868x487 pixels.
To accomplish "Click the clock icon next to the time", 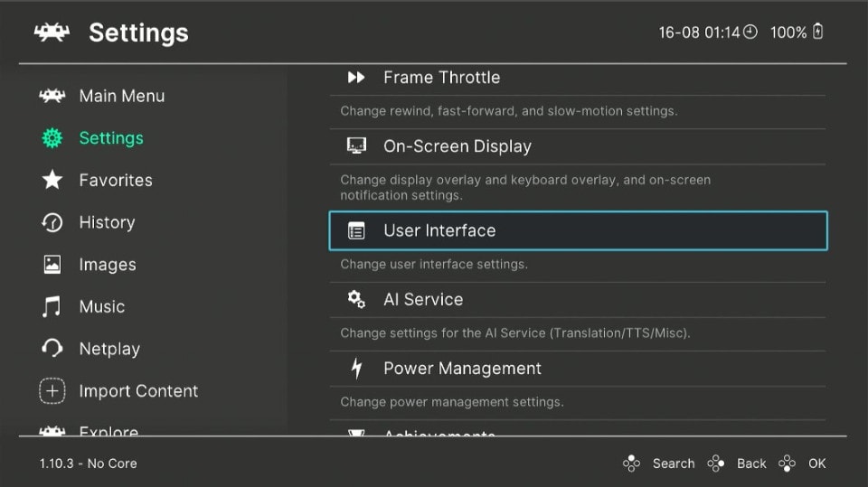I will (x=750, y=33).
